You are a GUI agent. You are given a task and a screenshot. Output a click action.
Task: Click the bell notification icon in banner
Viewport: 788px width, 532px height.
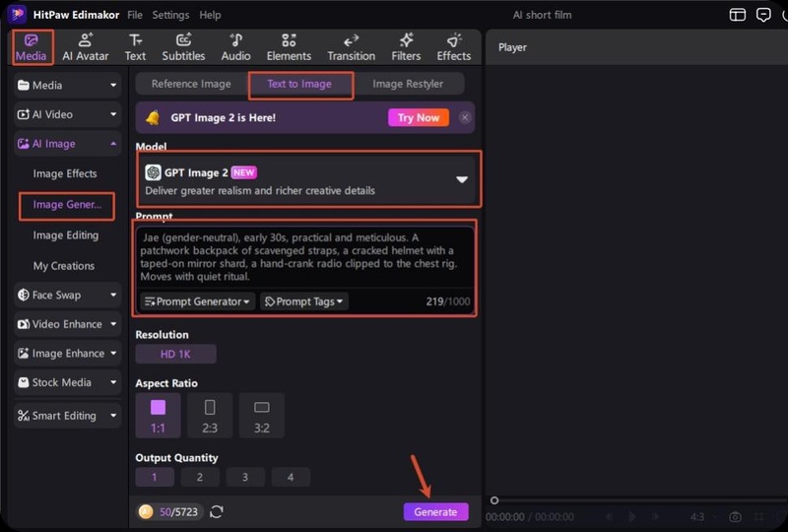(x=153, y=117)
